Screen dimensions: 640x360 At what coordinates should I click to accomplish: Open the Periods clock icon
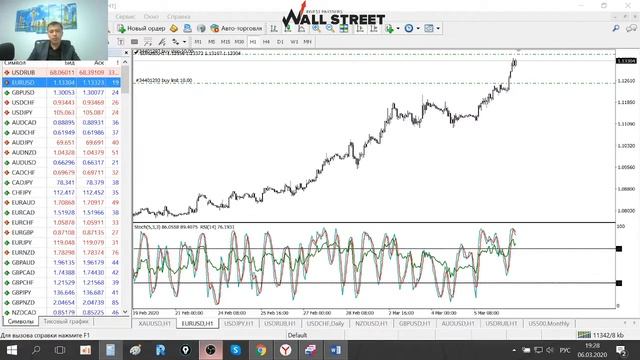point(409,28)
